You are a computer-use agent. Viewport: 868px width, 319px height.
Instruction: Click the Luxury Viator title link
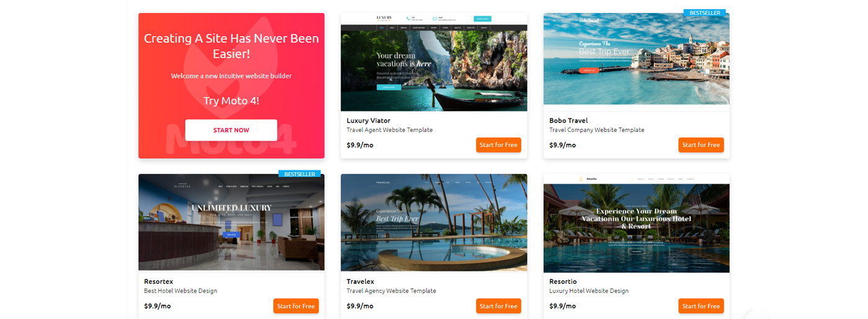[x=368, y=121]
